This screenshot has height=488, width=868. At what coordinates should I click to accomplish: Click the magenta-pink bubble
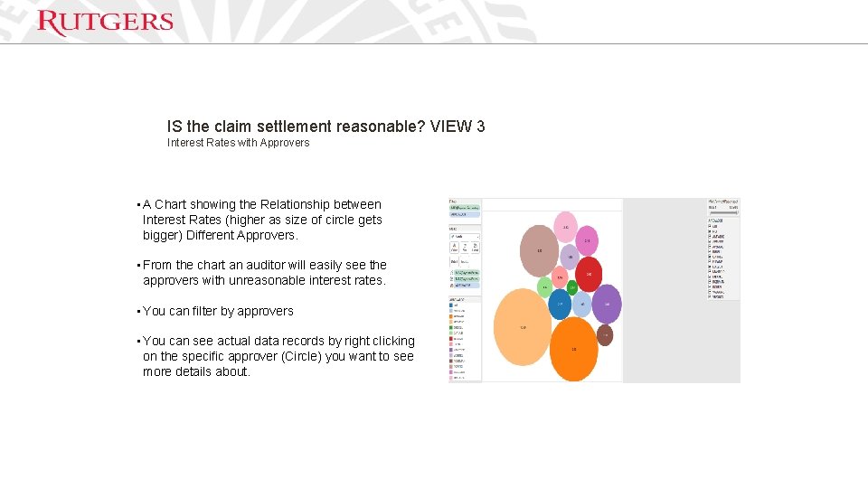[587, 240]
